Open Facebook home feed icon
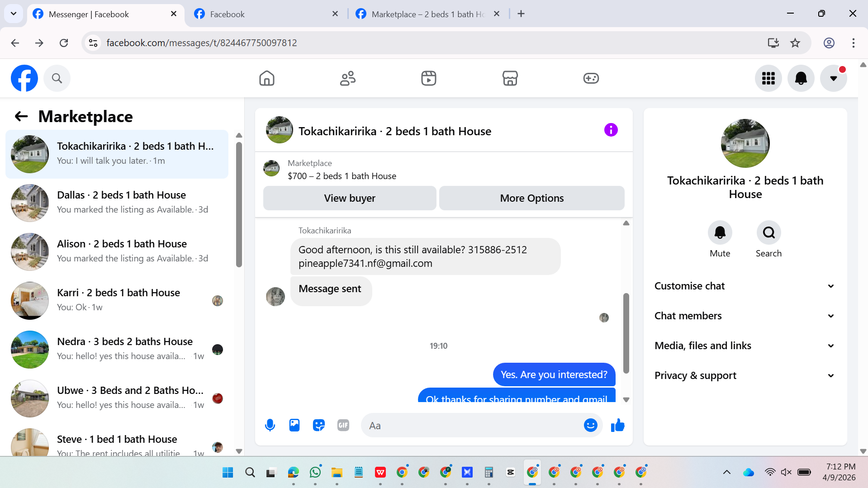 point(266,78)
